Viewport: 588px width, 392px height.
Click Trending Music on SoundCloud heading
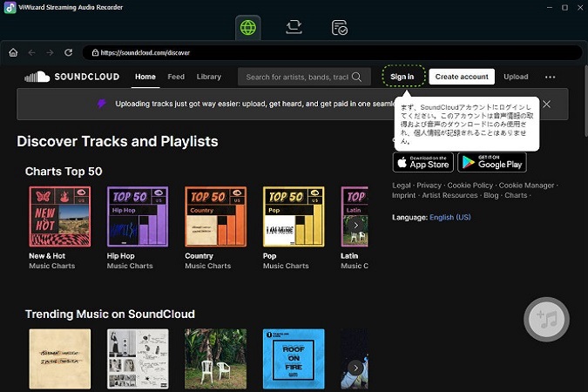tap(110, 314)
